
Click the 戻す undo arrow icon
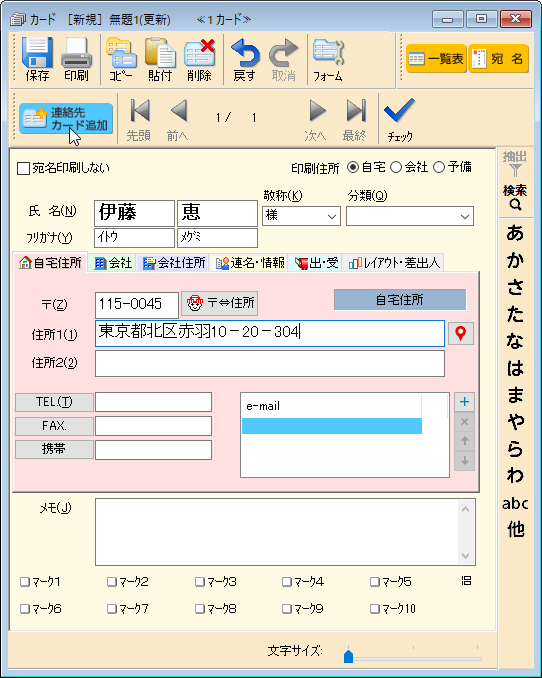[x=245, y=53]
